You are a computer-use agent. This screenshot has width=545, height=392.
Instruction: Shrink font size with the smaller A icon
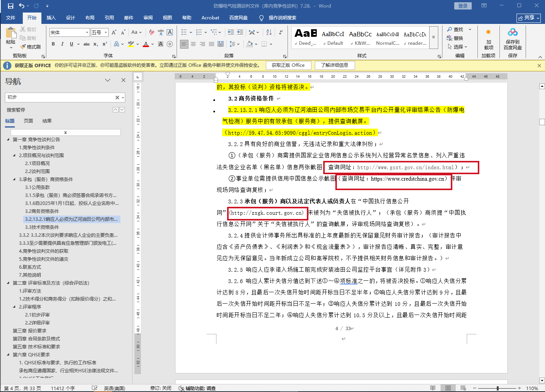[x=123, y=33]
